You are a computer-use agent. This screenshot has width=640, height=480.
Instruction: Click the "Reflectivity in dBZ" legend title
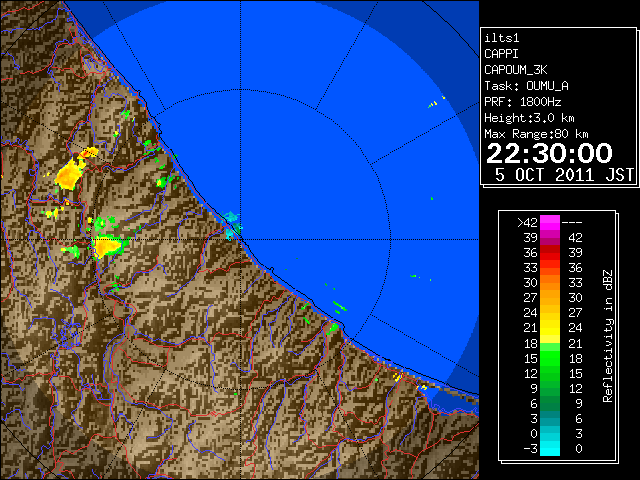pos(608,336)
